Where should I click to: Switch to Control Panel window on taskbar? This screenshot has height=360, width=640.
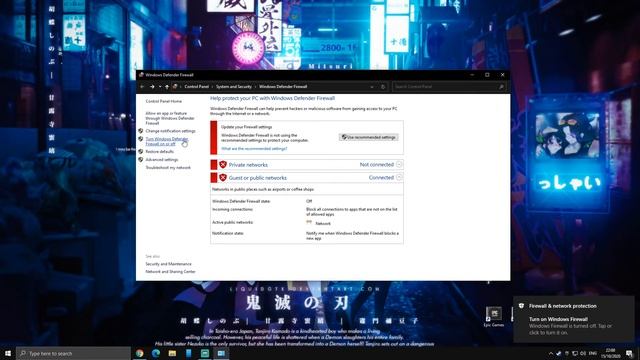221,353
